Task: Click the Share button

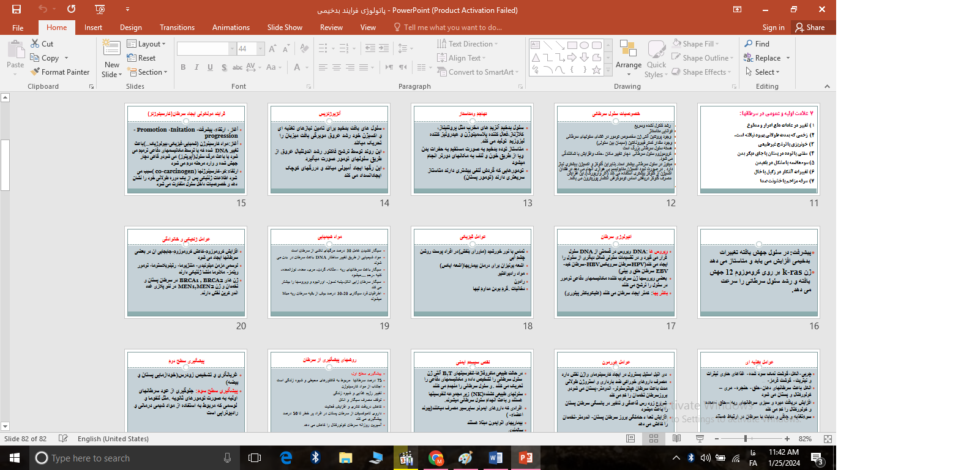Action: [810, 28]
